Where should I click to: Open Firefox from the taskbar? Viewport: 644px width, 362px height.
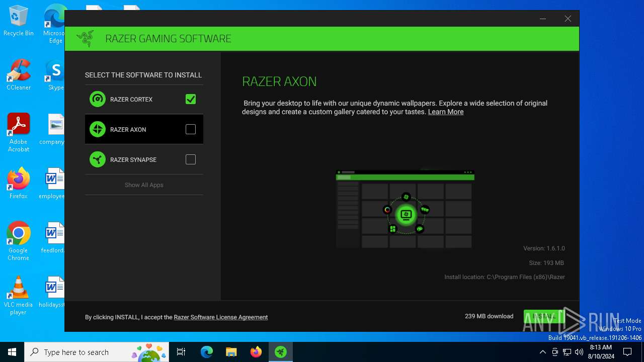tap(256, 352)
